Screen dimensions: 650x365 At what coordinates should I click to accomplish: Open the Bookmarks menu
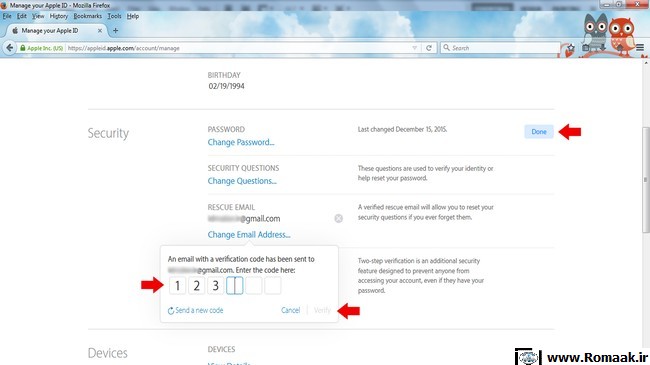(87, 16)
